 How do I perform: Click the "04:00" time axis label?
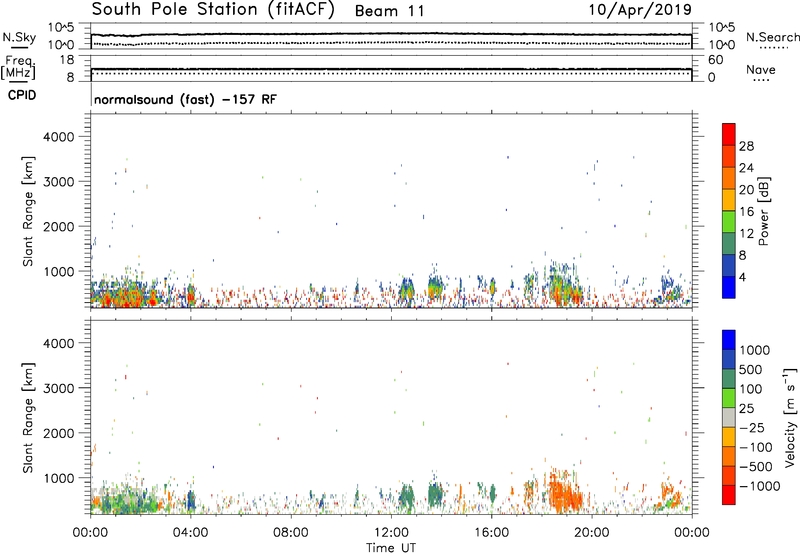(x=190, y=533)
